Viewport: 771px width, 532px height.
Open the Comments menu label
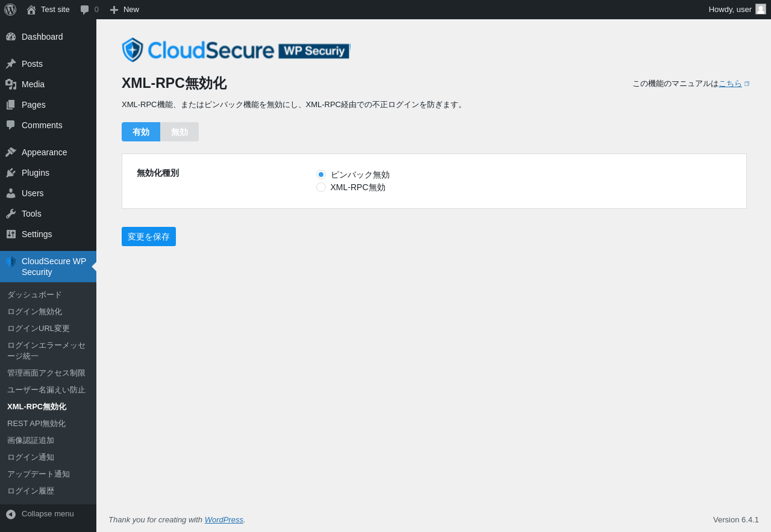click(42, 125)
